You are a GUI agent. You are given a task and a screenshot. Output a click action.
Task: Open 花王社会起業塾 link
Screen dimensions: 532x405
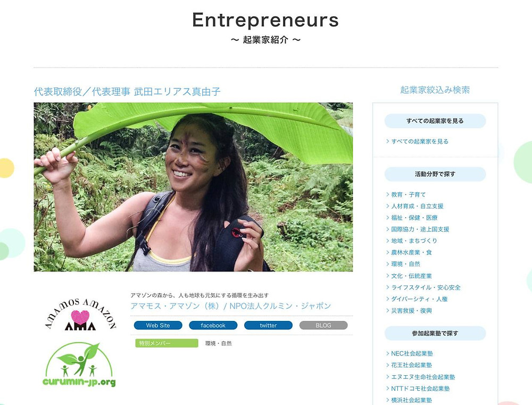(409, 365)
